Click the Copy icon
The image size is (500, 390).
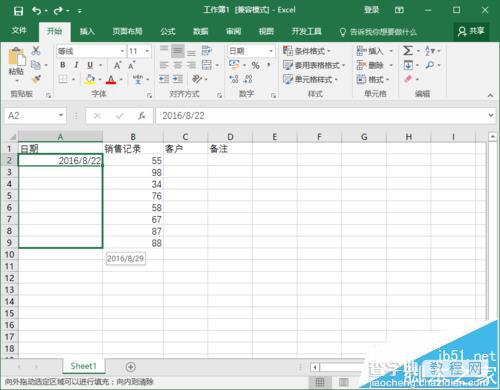(x=36, y=65)
